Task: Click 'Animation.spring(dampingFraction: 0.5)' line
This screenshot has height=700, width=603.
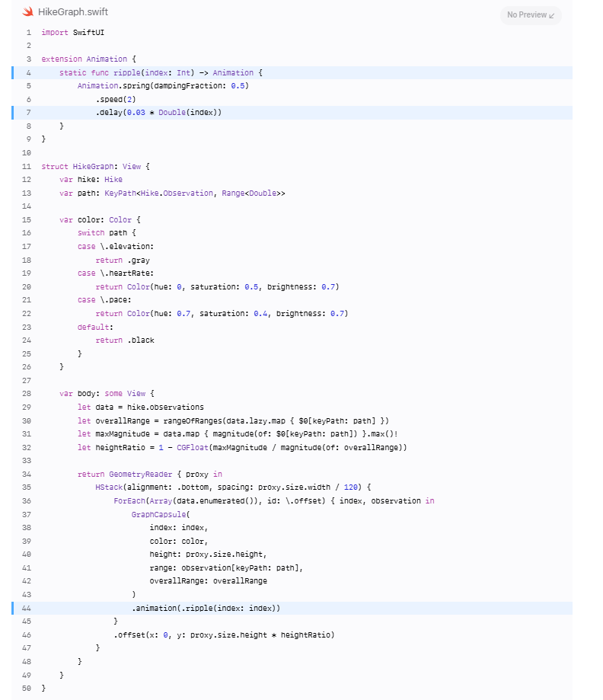Action: coord(163,86)
